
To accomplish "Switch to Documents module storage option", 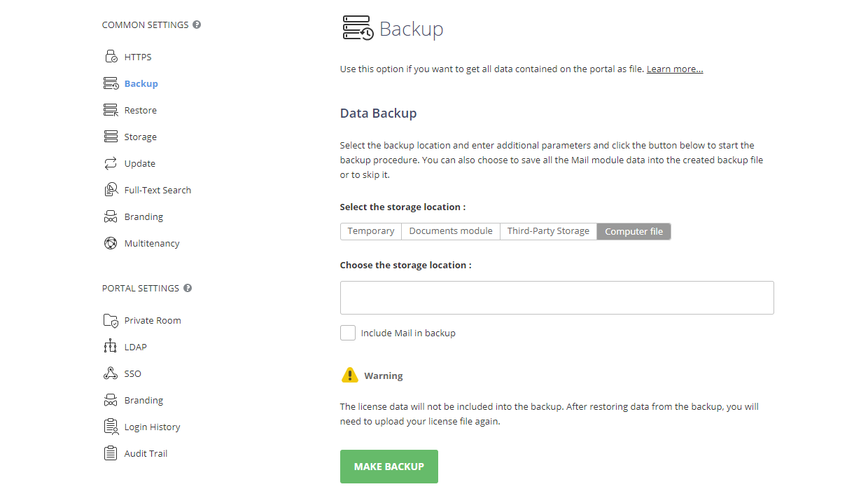I will [450, 231].
